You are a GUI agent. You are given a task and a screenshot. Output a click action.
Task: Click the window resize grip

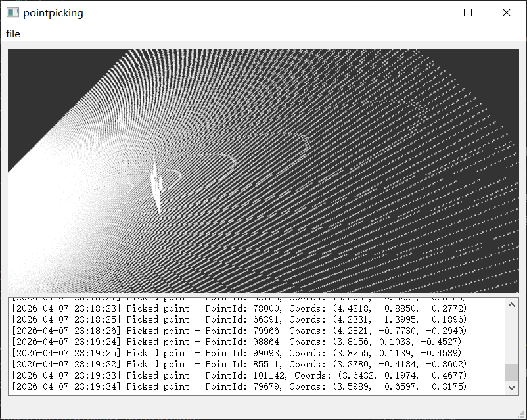pos(522,415)
